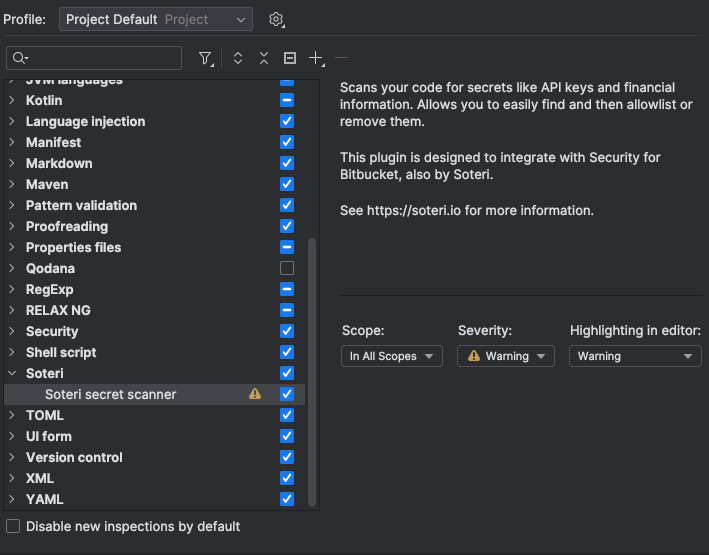Enable the Qodana inspections checkbox
709x555 pixels.
point(287,268)
